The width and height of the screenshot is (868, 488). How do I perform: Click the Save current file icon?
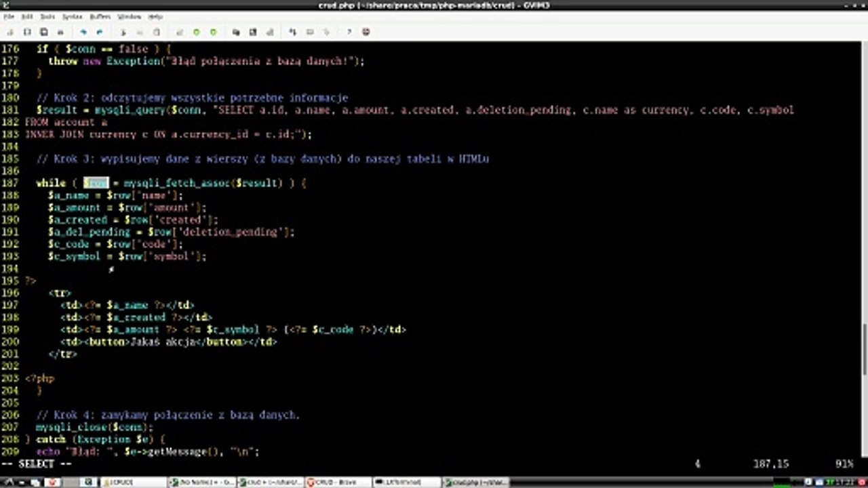click(x=27, y=32)
